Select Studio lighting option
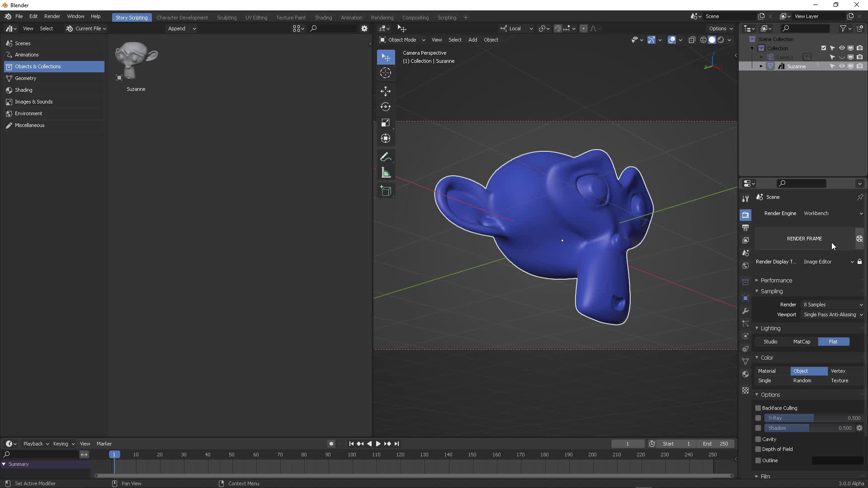The image size is (868, 488). pyautogui.click(x=770, y=342)
